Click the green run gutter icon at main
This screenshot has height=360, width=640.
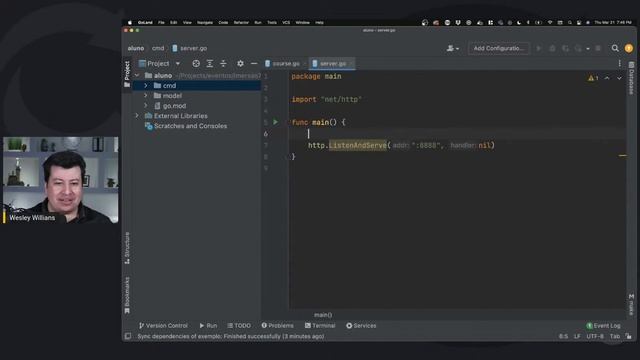[x=276, y=122]
